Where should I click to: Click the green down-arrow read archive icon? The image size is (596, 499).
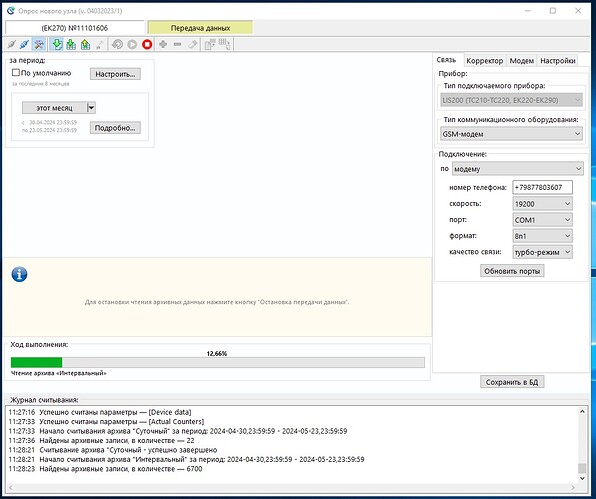tap(57, 44)
